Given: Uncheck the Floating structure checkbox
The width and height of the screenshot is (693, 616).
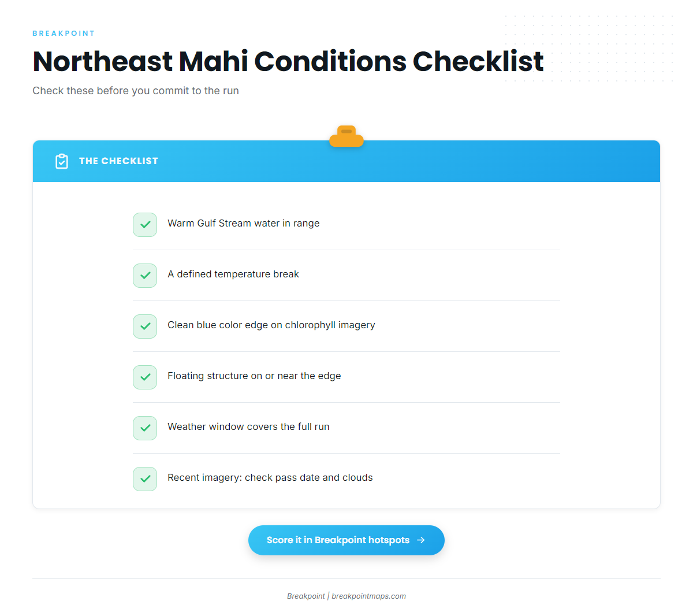Looking at the screenshot, I should [145, 377].
